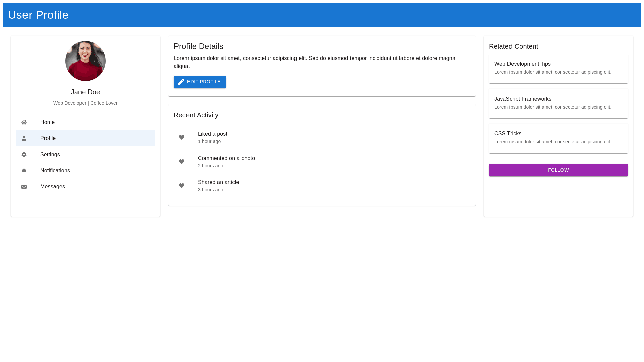This screenshot has width=644, height=362.
Task: Open the Home menu item
Action: click(x=85, y=122)
